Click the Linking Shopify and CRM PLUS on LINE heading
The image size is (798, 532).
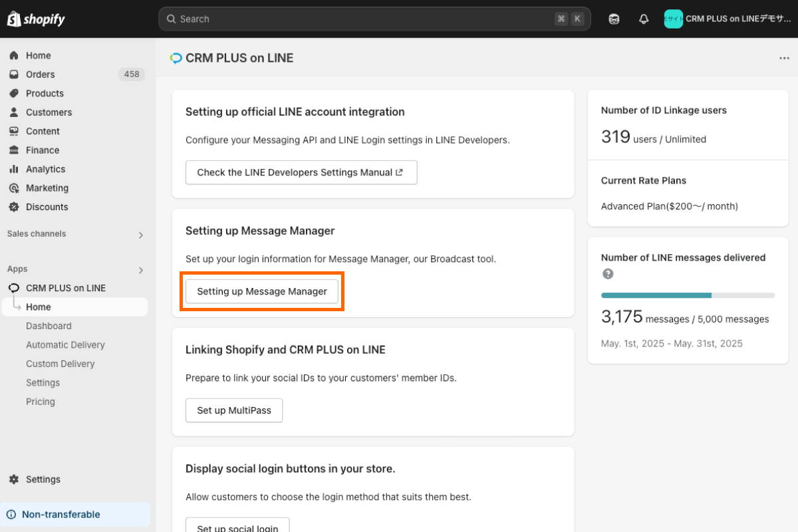[285, 350]
